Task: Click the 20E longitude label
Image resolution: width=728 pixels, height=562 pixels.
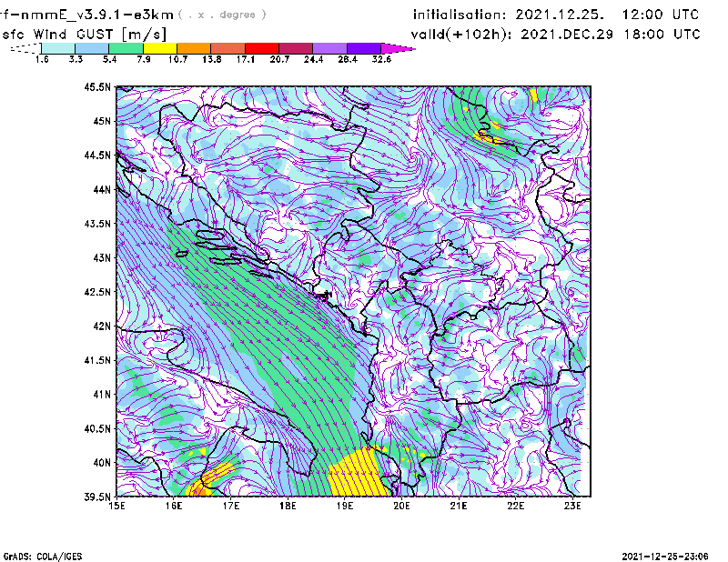Action: click(402, 506)
